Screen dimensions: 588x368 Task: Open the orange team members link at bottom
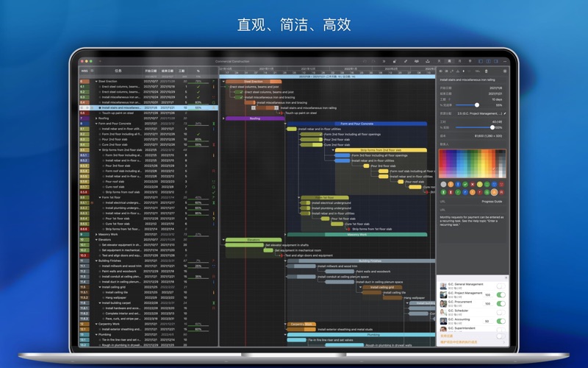pos(459,342)
